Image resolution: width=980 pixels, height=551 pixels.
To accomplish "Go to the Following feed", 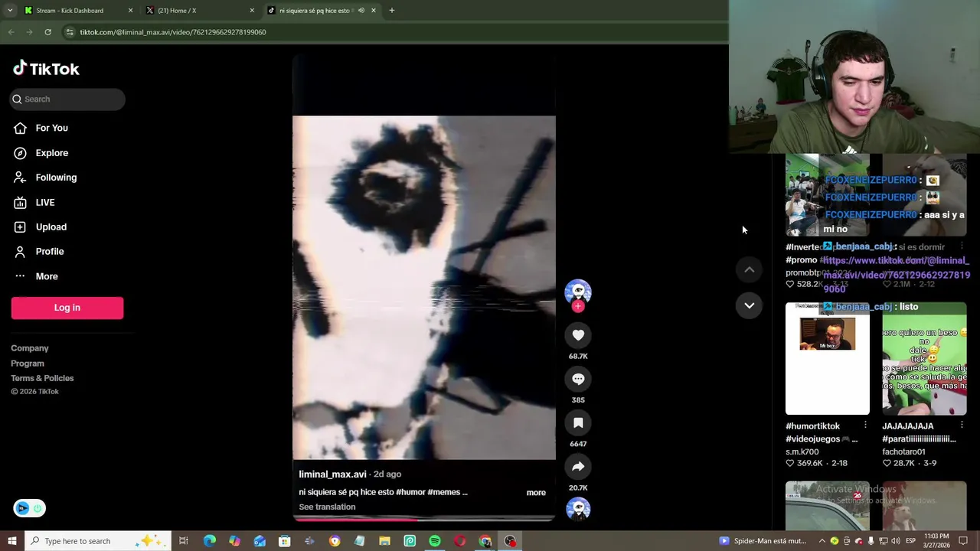I will (56, 178).
